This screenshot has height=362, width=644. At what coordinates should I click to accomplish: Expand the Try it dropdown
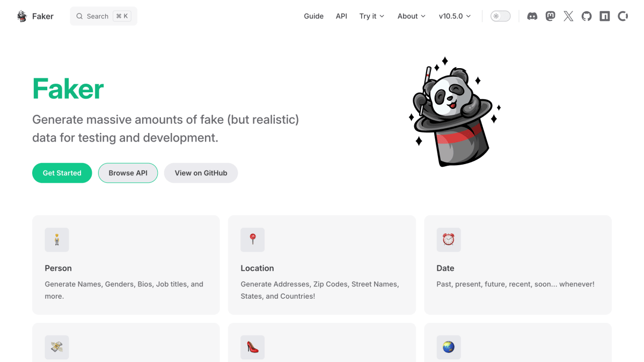[x=372, y=16]
